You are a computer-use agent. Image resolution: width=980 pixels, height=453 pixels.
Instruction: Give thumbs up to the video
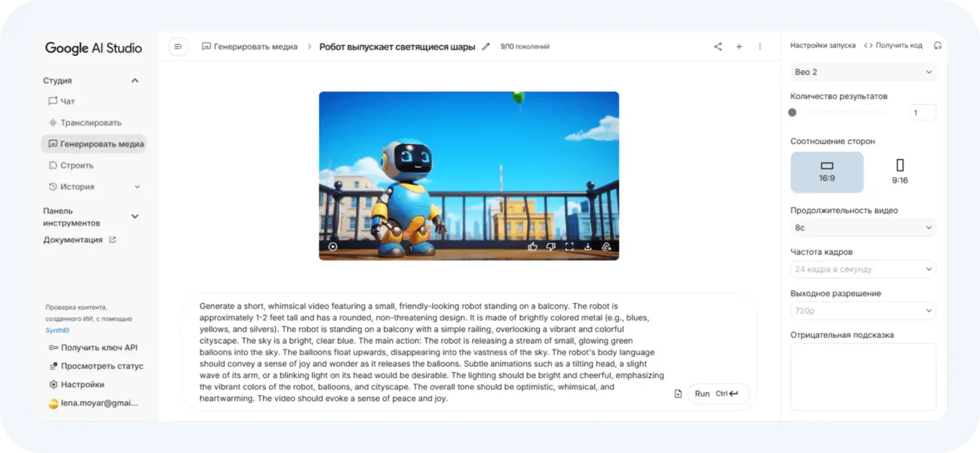pyautogui.click(x=532, y=247)
